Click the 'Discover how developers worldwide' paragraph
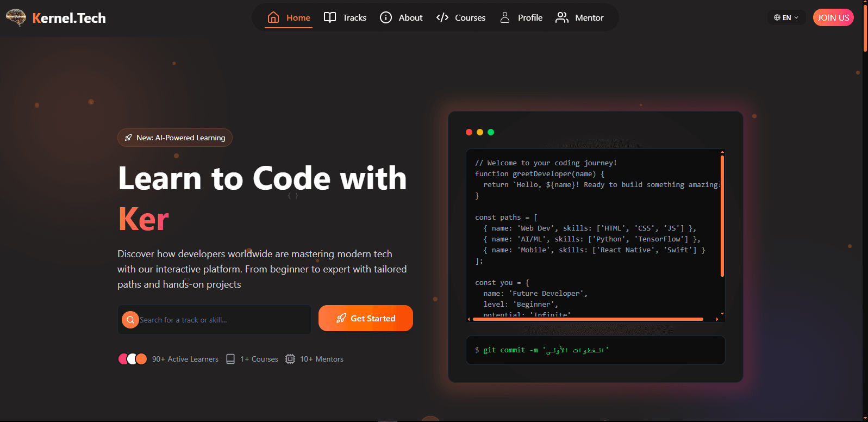This screenshot has width=868, height=422. point(262,269)
